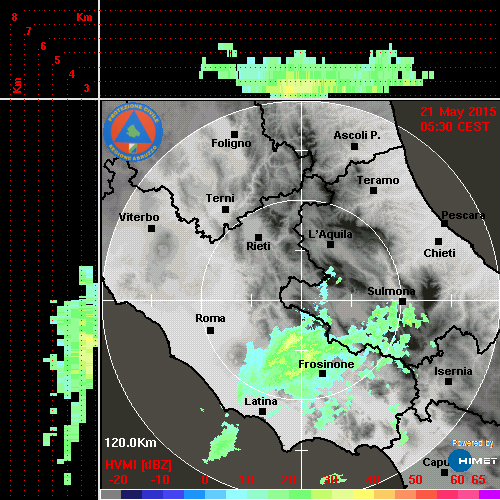Click the '-10' dBZ scale value
Image resolution: width=500 pixels, height=500 pixels.
[160, 480]
